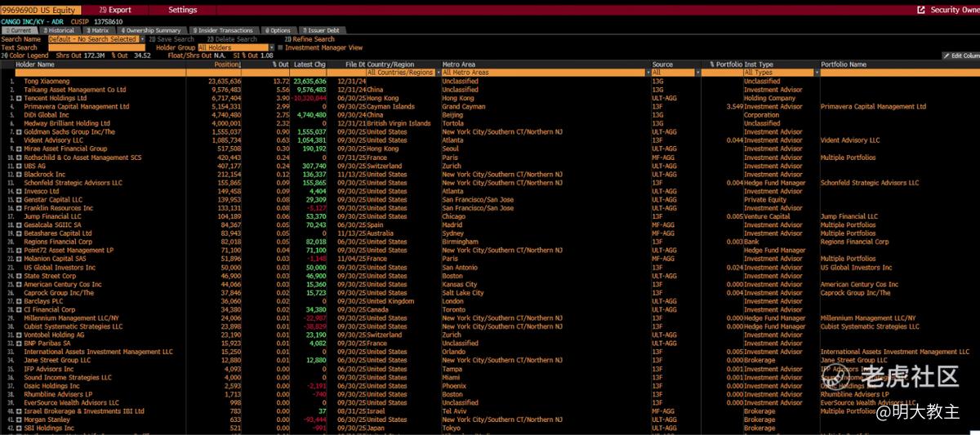
Task: Expand the CI Financial Corp row
Action: coord(19,310)
